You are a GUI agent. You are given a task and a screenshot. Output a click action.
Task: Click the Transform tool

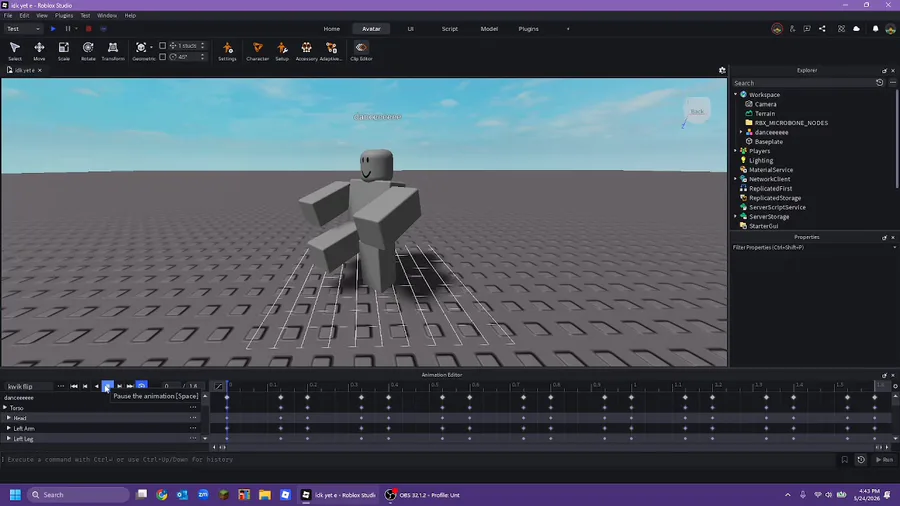pyautogui.click(x=112, y=50)
